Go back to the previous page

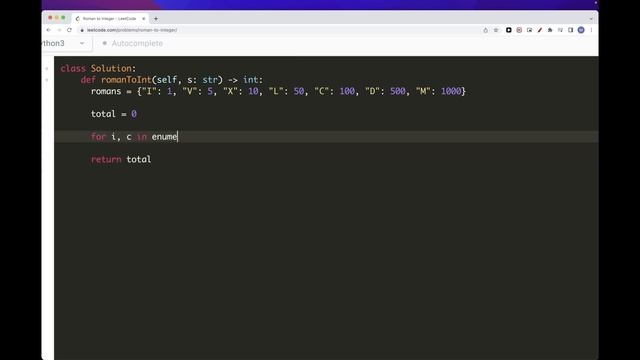[49, 30]
